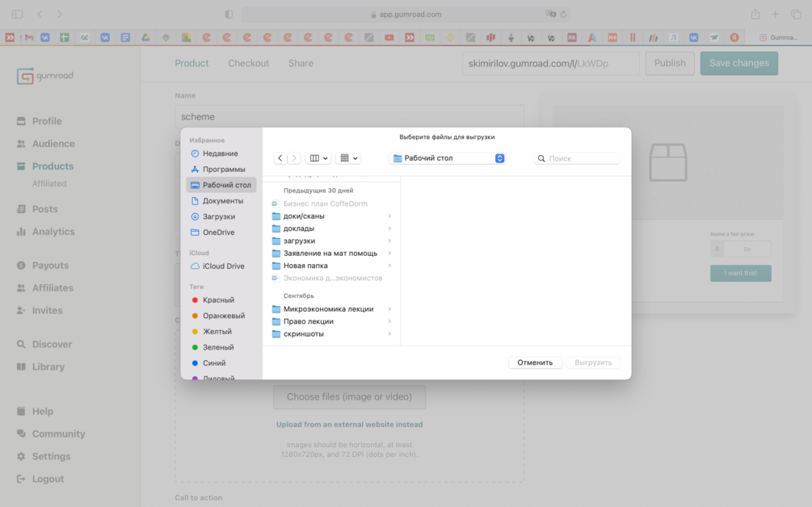Open Недавние in dialog sidebar
812x507 pixels.
(221, 153)
